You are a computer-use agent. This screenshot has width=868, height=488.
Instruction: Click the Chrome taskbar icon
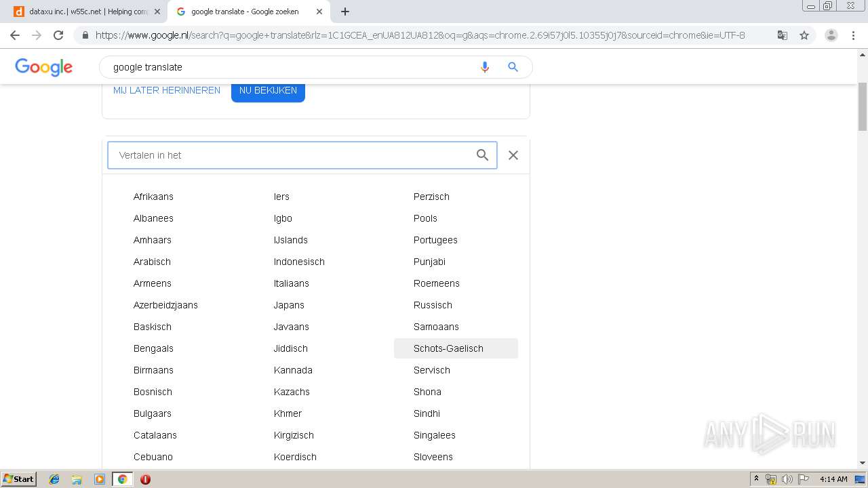(122, 479)
